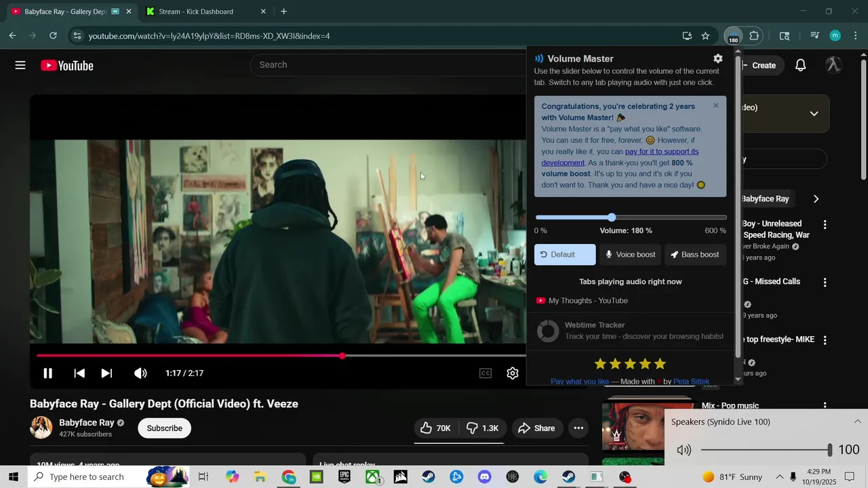This screenshot has height=488, width=868.
Task: Click Babyface Ray channel avatar
Action: (41, 428)
